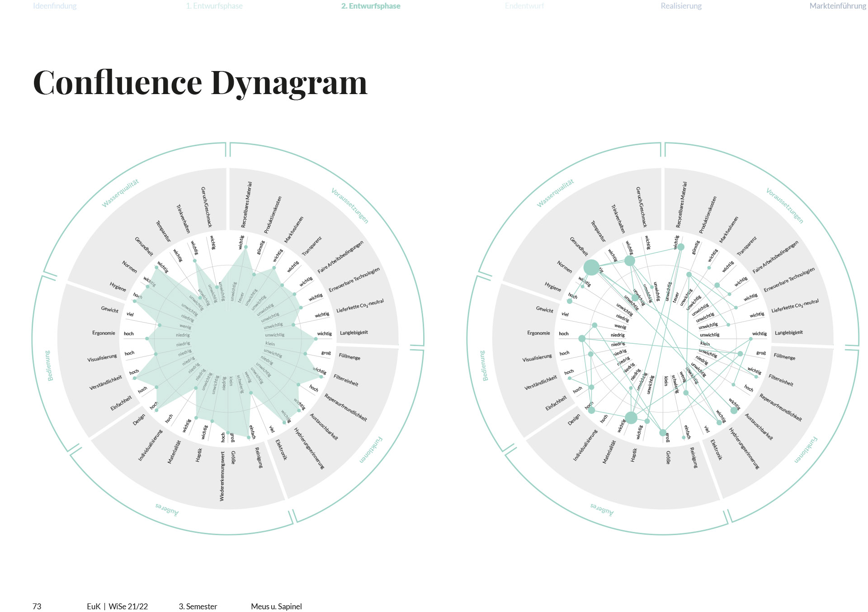The image size is (868, 612).
Task: Click the largest node near Gesundheit in the right diagram
Action: pyautogui.click(x=591, y=267)
